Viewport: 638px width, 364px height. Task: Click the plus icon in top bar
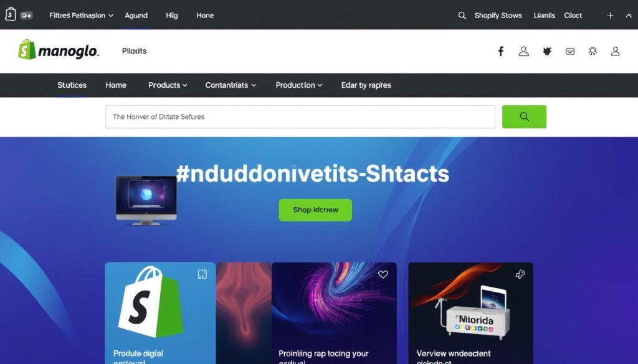point(611,16)
